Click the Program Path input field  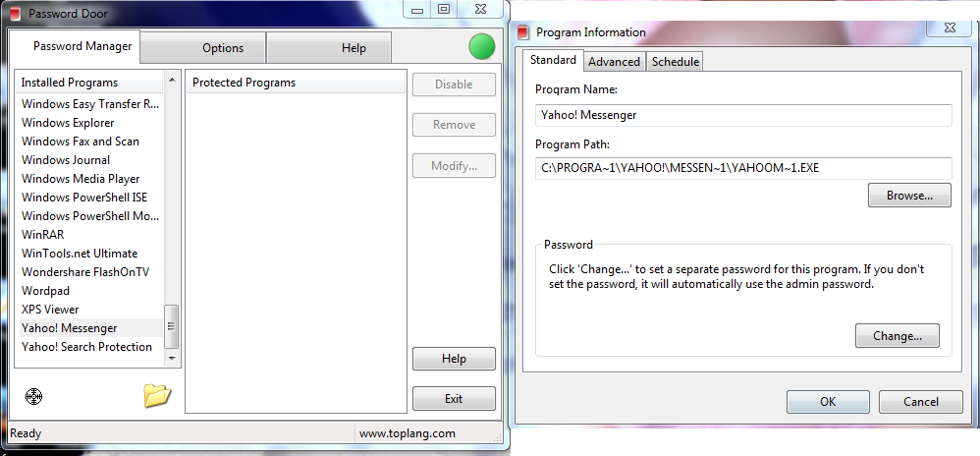tap(743, 168)
